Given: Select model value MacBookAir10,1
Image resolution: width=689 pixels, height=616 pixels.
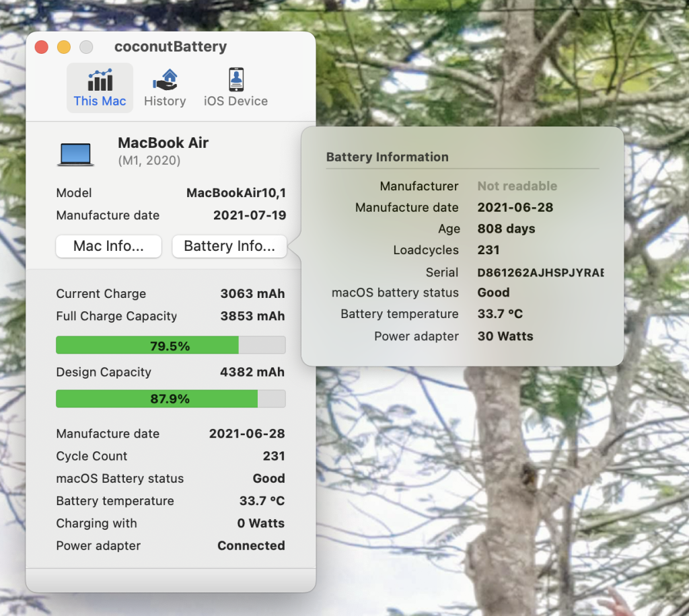Looking at the screenshot, I should (236, 193).
